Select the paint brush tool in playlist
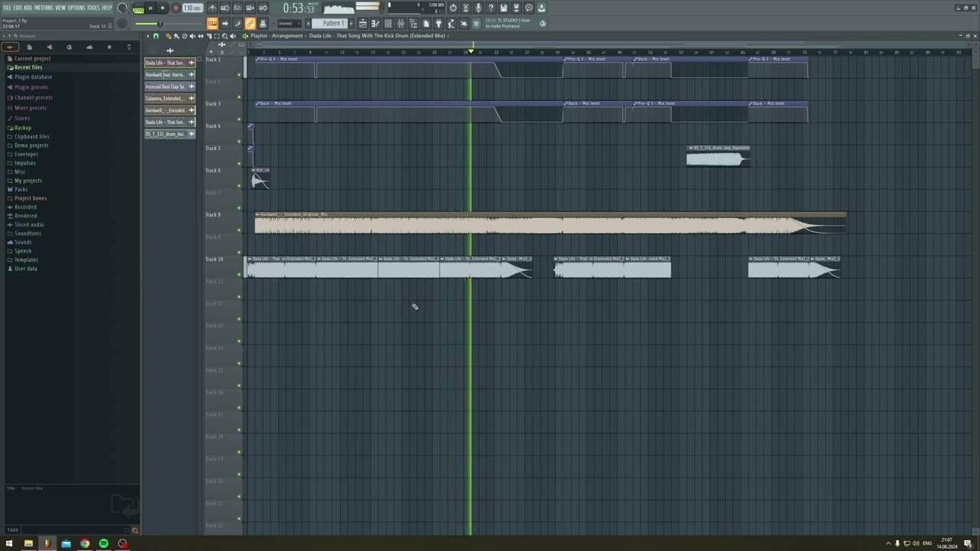980x551 pixels. 176,36
